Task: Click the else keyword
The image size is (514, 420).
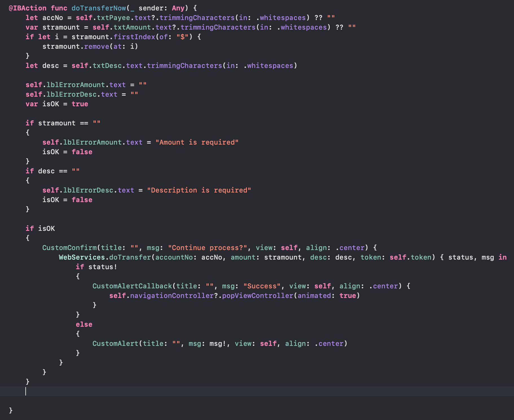Action: pos(84,324)
